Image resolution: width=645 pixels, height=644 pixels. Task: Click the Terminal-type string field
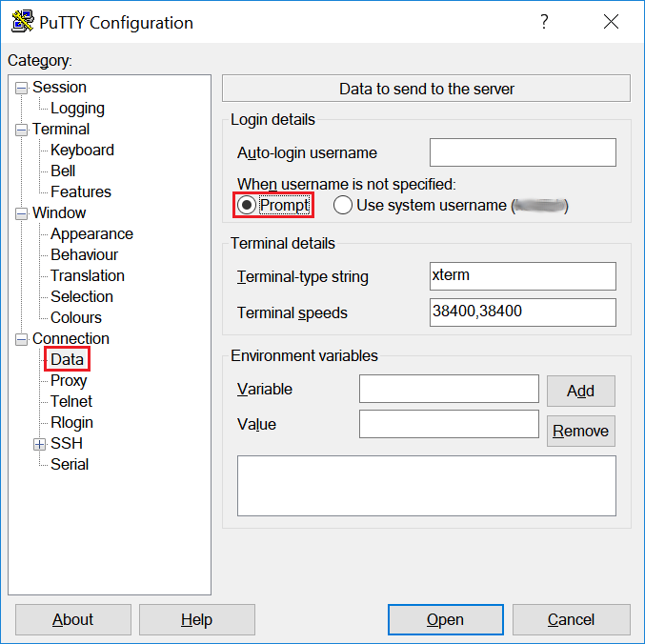pos(522,276)
